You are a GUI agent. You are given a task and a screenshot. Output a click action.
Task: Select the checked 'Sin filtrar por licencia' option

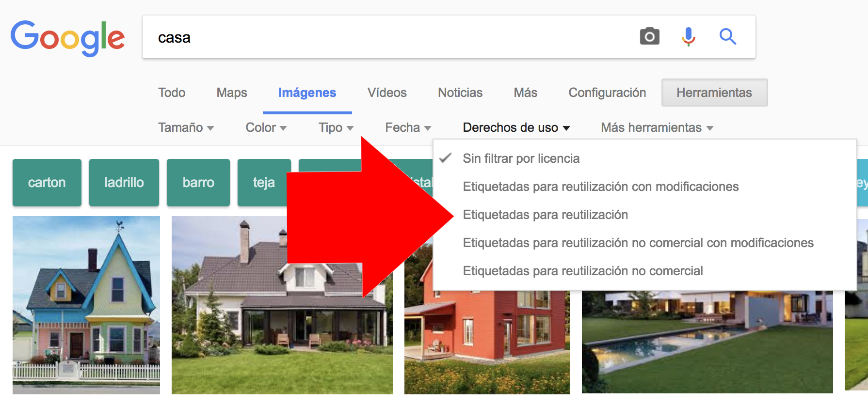(521, 158)
